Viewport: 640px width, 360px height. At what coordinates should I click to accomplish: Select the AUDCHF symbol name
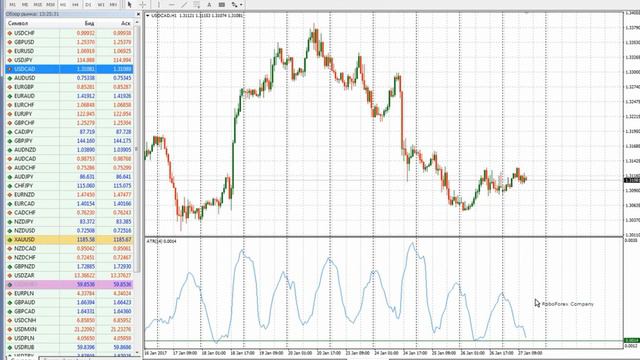coord(25,168)
